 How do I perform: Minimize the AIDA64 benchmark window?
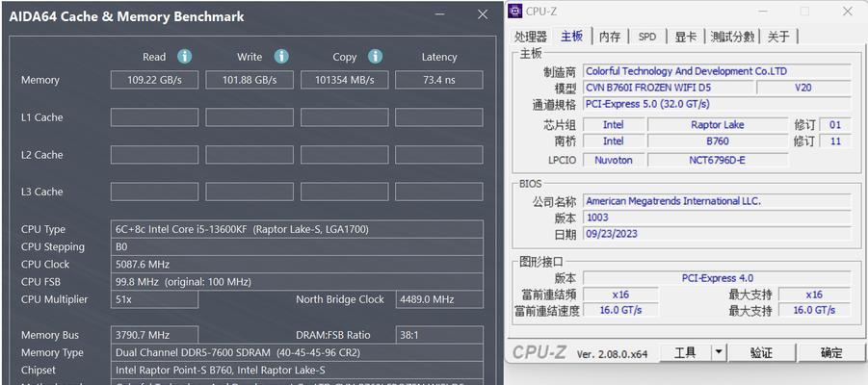click(x=440, y=15)
